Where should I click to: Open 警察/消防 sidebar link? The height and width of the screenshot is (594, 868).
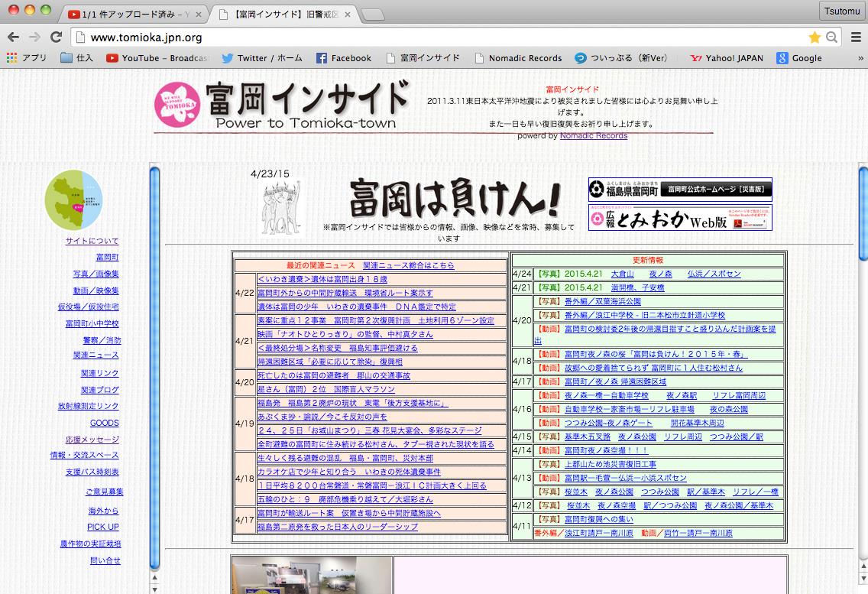click(x=102, y=340)
